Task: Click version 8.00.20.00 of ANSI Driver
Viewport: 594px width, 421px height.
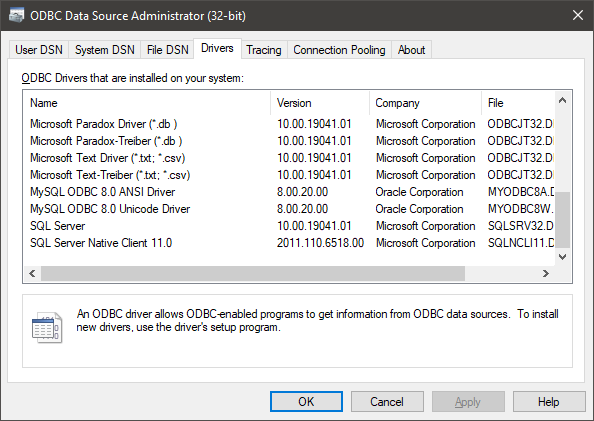Action: pos(302,192)
